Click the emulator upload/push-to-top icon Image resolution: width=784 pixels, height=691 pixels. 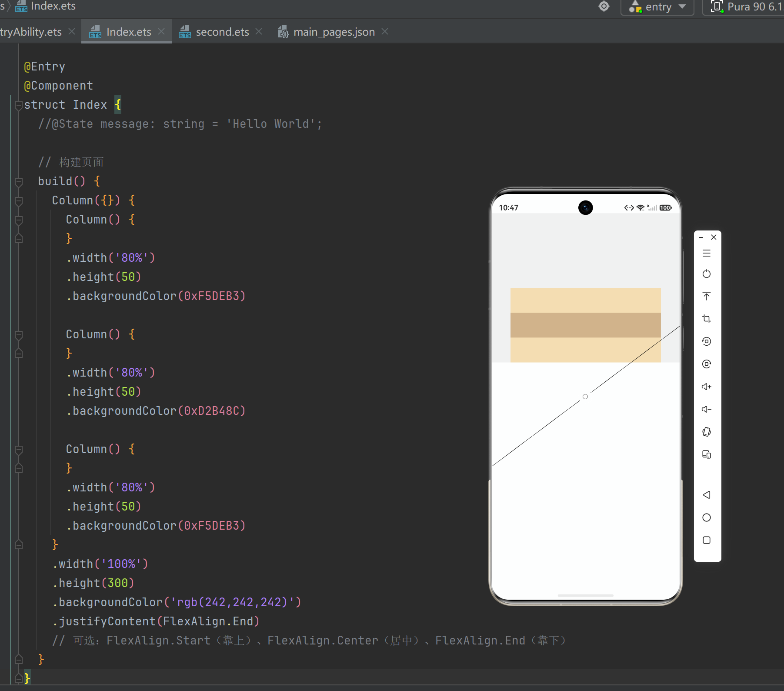[707, 296]
